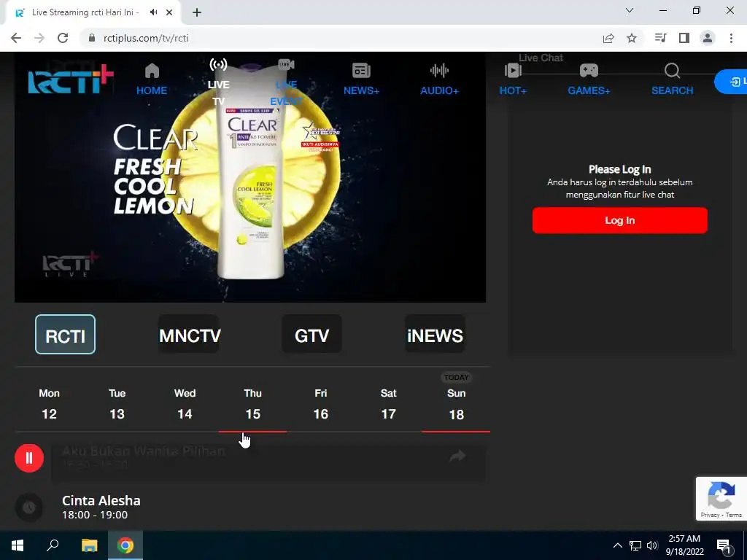Screen dimensions: 747x560
Task: Open the Chrome three-dot menu
Action: (x=731, y=38)
